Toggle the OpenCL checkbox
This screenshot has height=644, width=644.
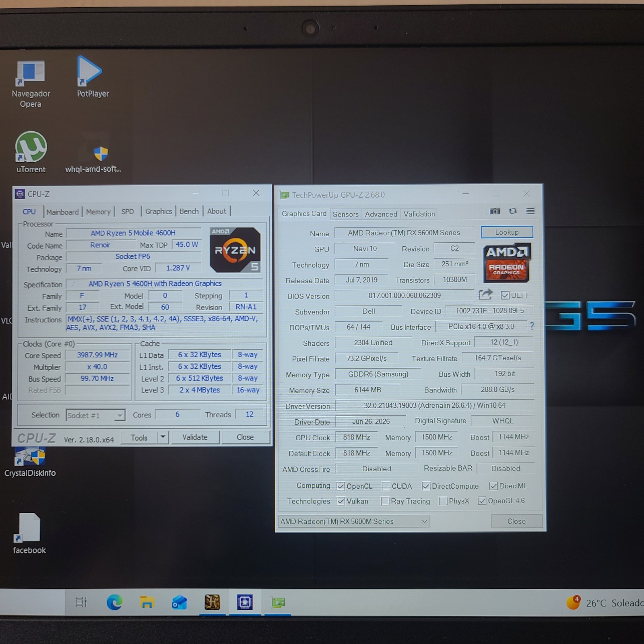click(341, 486)
